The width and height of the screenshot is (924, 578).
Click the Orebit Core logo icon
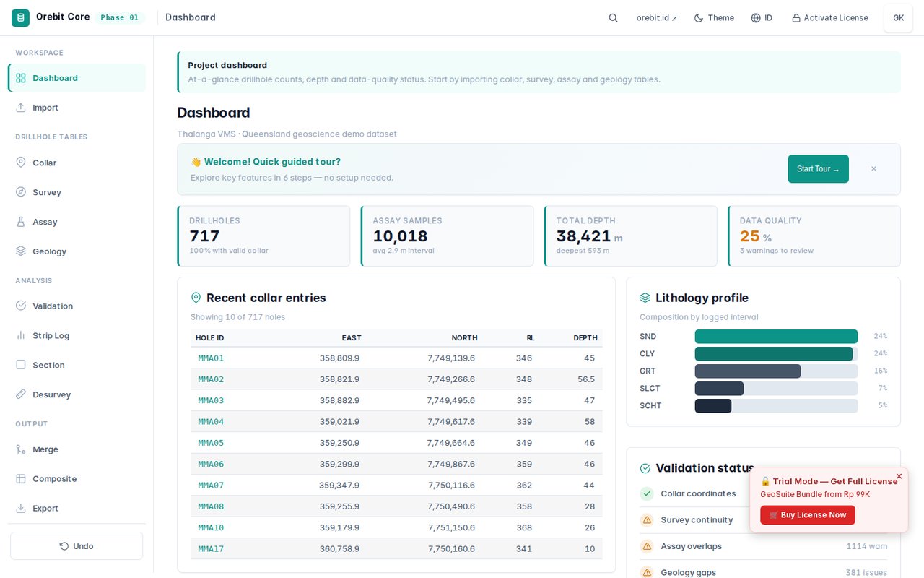pyautogui.click(x=20, y=17)
